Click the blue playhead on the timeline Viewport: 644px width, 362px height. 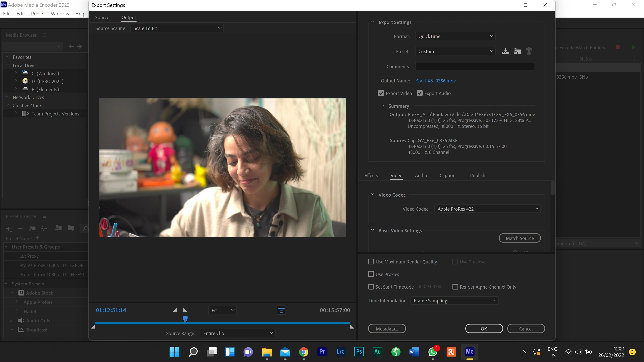pyautogui.click(x=185, y=319)
